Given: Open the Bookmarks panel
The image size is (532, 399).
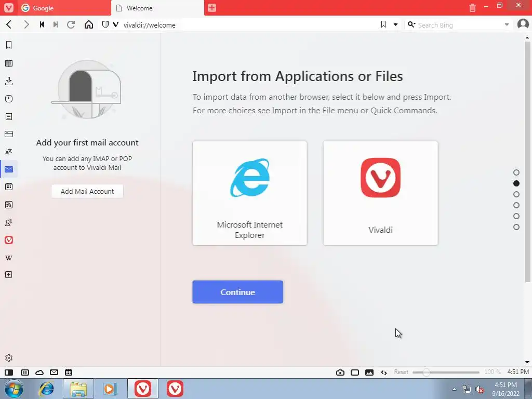Looking at the screenshot, I should pos(9,45).
